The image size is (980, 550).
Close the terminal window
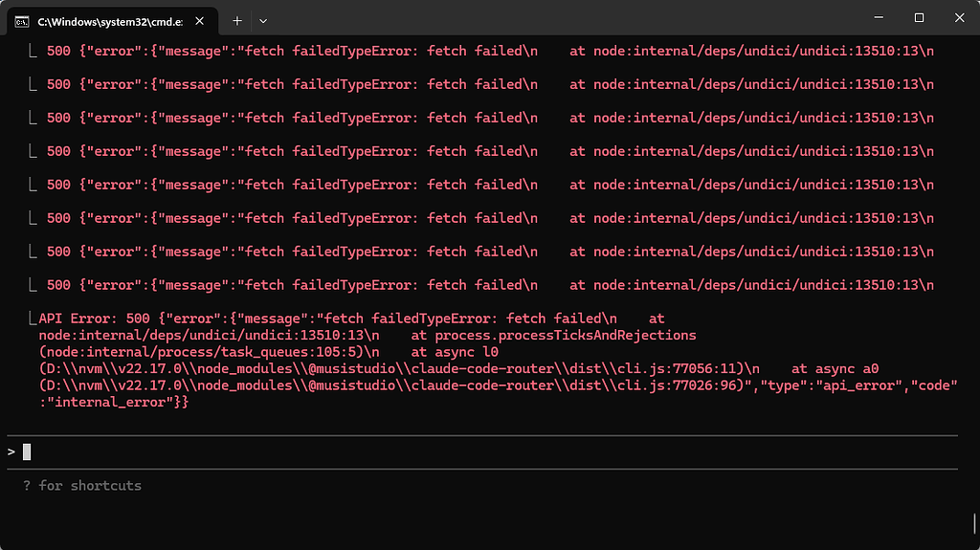[x=959, y=17]
